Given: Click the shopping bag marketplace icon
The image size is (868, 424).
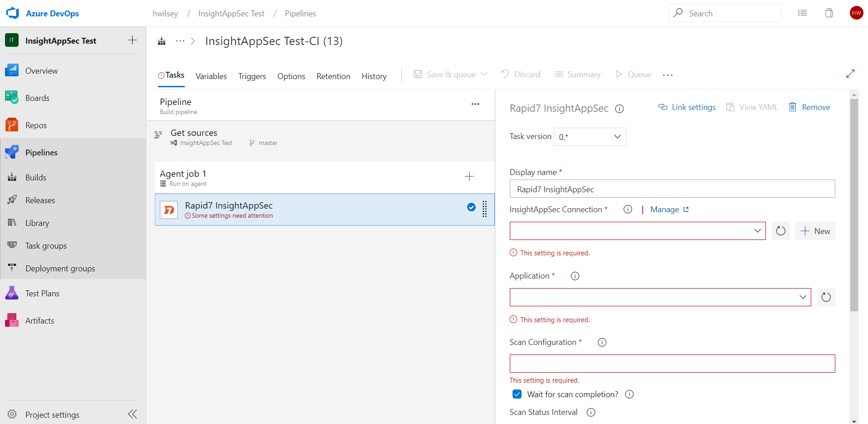Looking at the screenshot, I should click(x=829, y=13).
